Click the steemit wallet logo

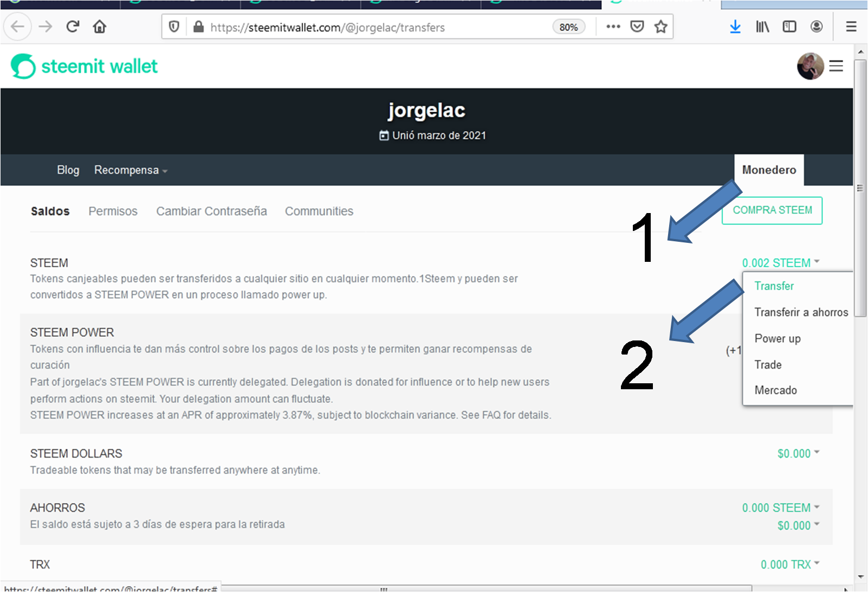tap(85, 66)
